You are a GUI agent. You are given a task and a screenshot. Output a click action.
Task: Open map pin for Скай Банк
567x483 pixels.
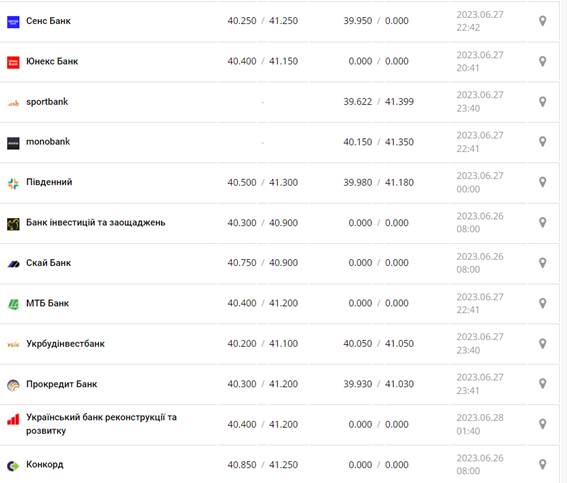tap(542, 263)
